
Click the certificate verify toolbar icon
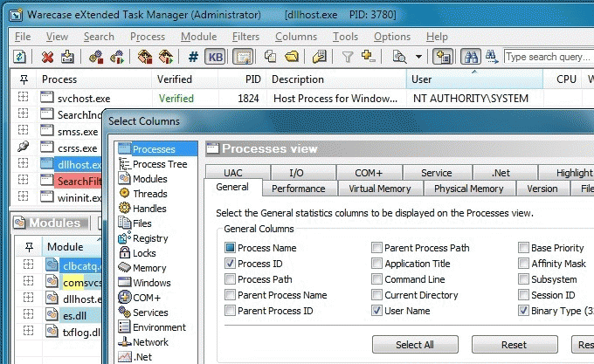pyautogui.click(x=243, y=57)
